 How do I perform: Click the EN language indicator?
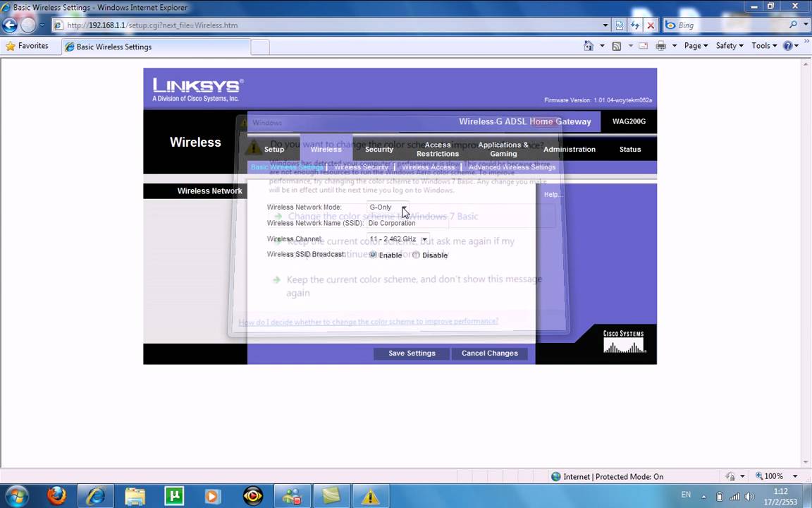686,495
